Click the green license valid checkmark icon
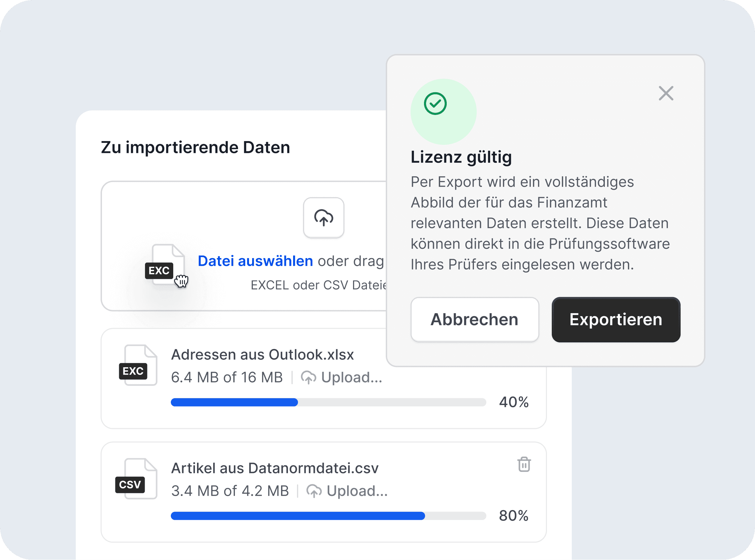The width and height of the screenshot is (755, 560). click(435, 104)
